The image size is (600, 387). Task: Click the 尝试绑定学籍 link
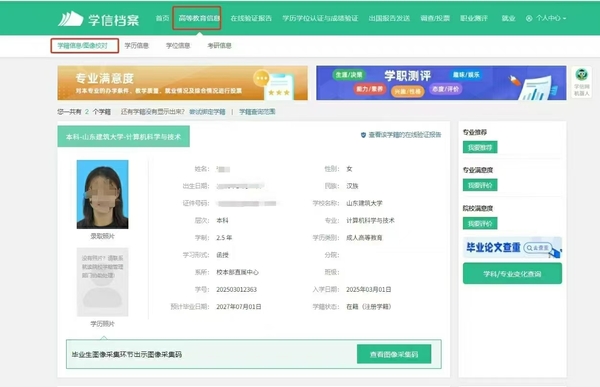click(x=207, y=112)
